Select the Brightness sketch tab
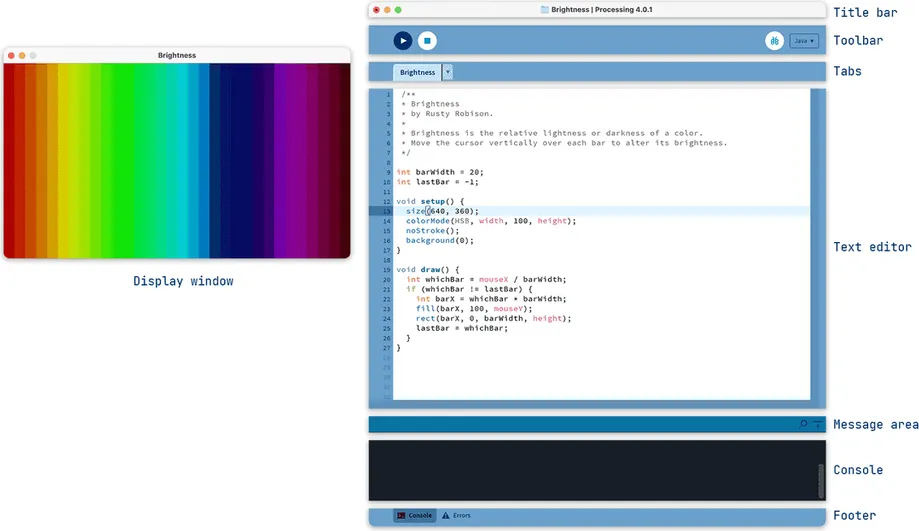This screenshot has height=531, width=919. coord(417,72)
